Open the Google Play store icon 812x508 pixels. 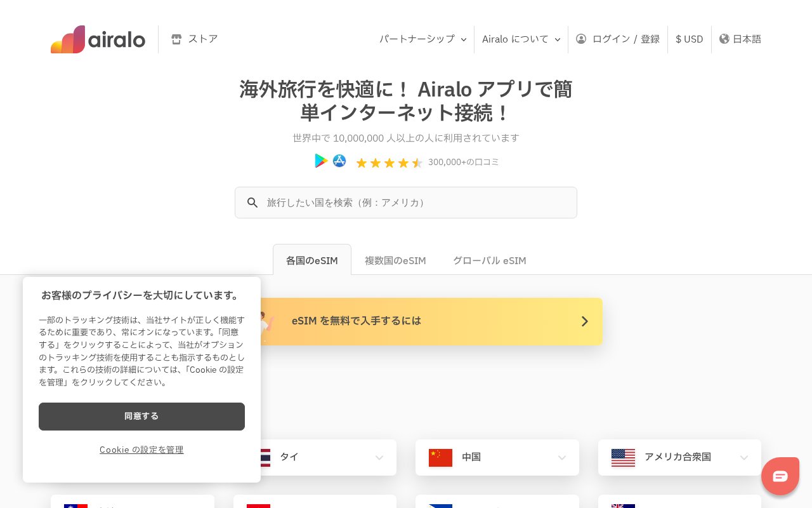pyautogui.click(x=322, y=161)
